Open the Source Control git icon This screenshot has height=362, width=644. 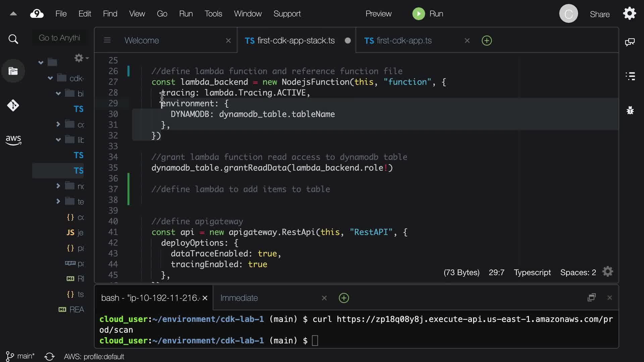pyautogui.click(x=13, y=106)
